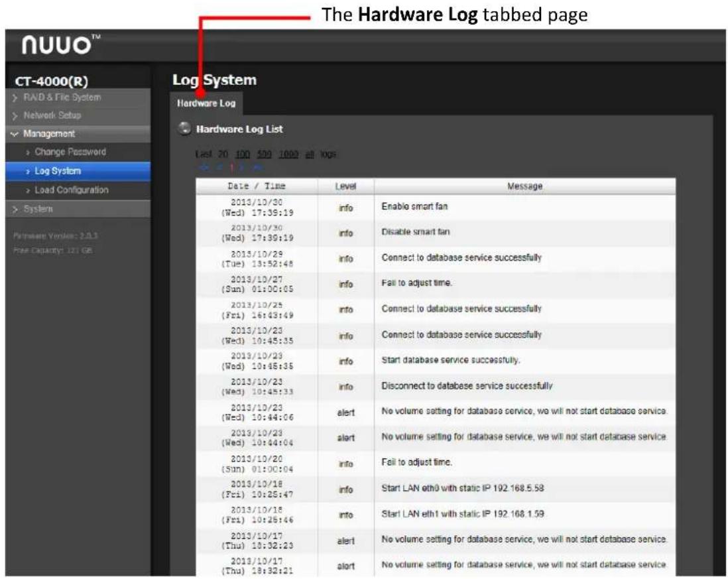Select the 'Enable smart fan' message
This screenshot has width=728, height=579.
(x=414, y=207)
